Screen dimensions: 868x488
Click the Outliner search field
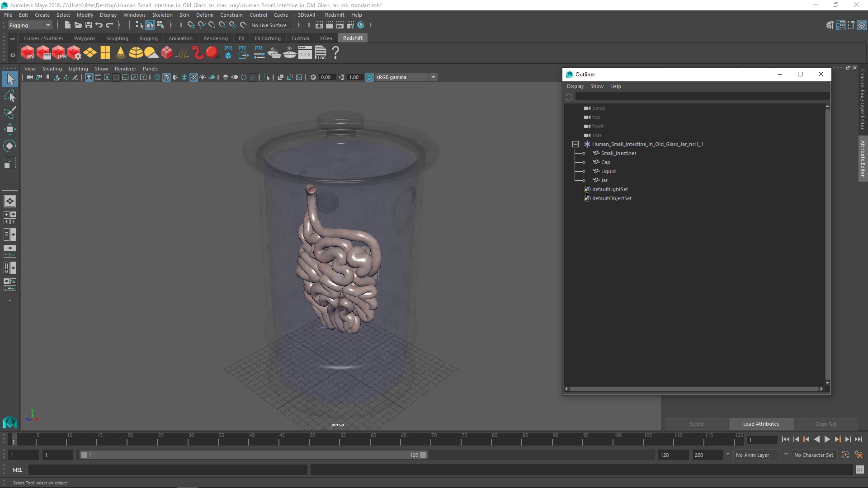[x=702, y=96]
